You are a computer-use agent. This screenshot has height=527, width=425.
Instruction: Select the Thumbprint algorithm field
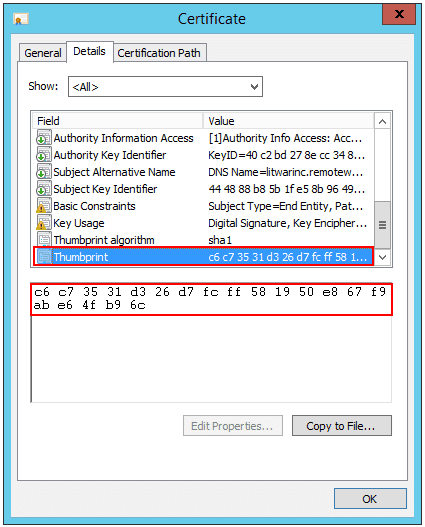pyautogui.click(x=104, y=240)
